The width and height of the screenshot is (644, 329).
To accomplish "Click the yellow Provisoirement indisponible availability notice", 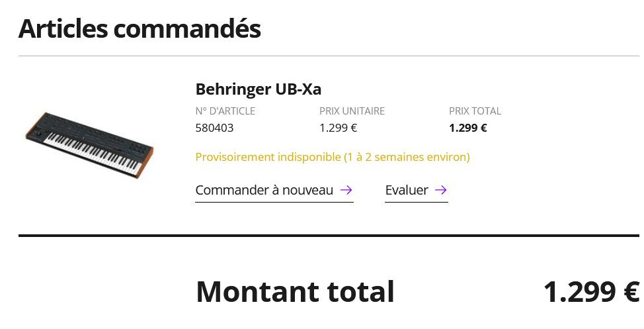I will point(333,158).
